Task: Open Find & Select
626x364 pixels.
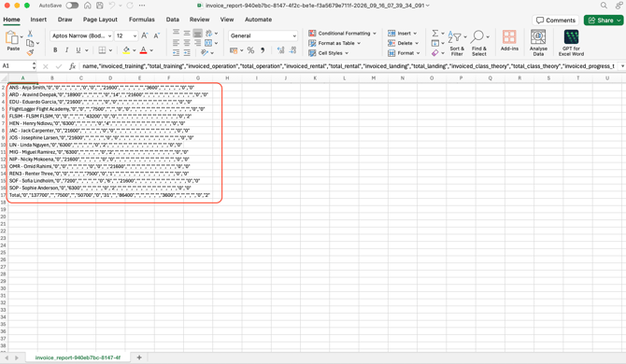Action: [478, 43]
